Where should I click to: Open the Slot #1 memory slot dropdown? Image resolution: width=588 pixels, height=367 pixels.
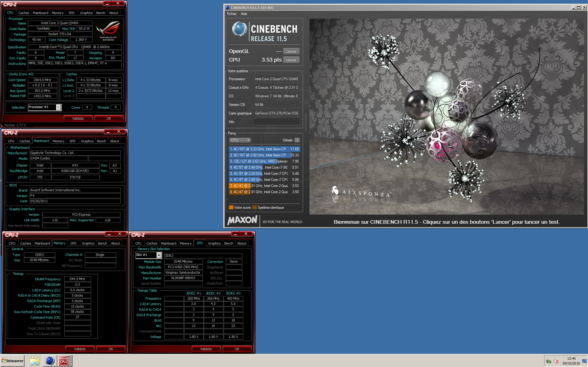[159, 255]
